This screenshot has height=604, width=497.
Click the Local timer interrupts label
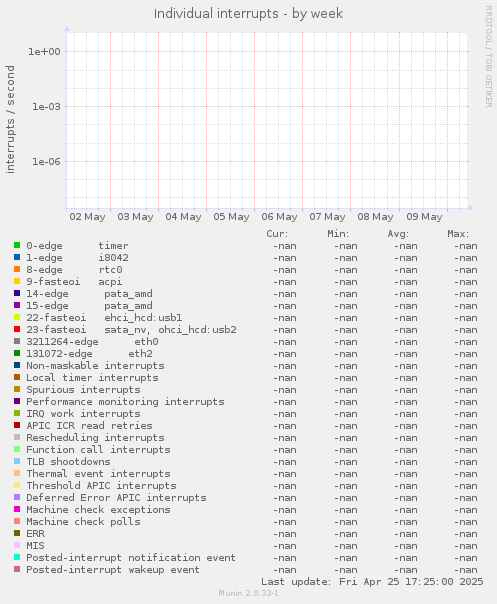click(92, 378)
